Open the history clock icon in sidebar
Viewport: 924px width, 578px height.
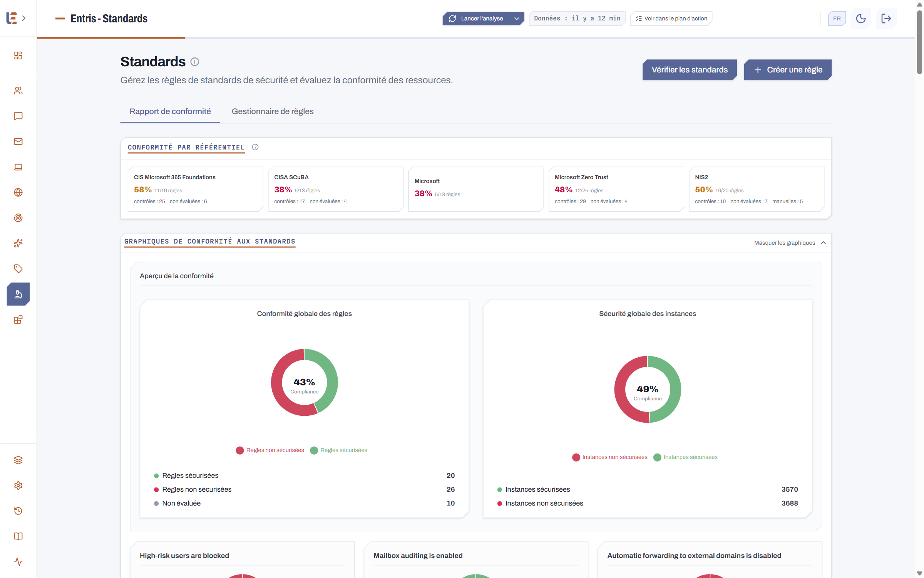tap(18, 511)
